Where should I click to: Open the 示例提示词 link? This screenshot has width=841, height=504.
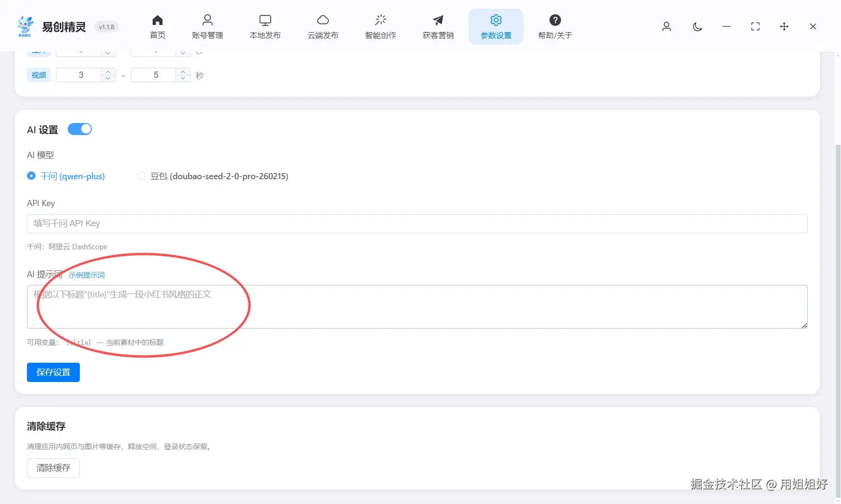click(x=87, y=275)
